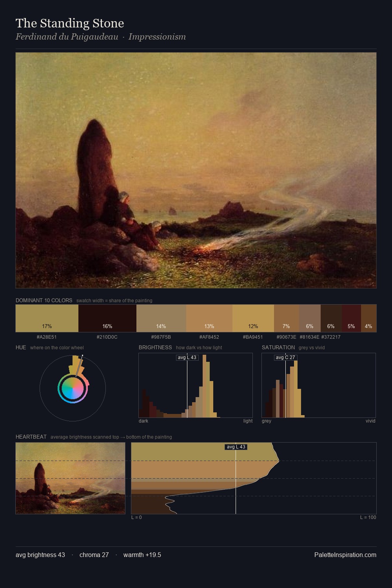Click hex code '#90673E' text
Image resolution: width=392 pixels, height=588 pixels.
287,337
